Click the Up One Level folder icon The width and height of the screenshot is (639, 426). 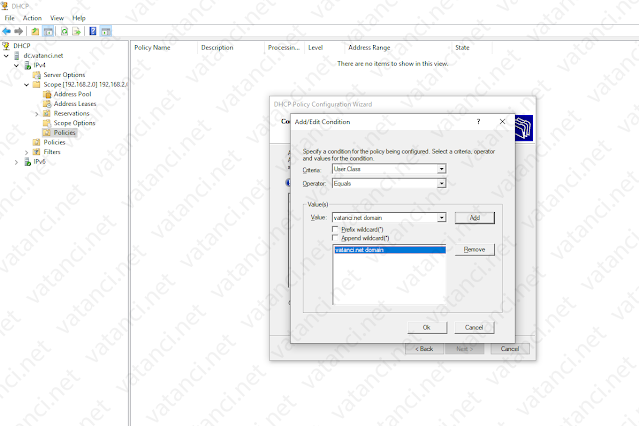click(x=35, y=31)
